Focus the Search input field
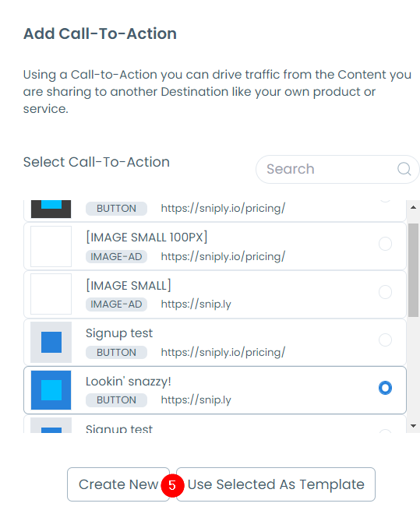The image size is (420, 528). point(337,169)
